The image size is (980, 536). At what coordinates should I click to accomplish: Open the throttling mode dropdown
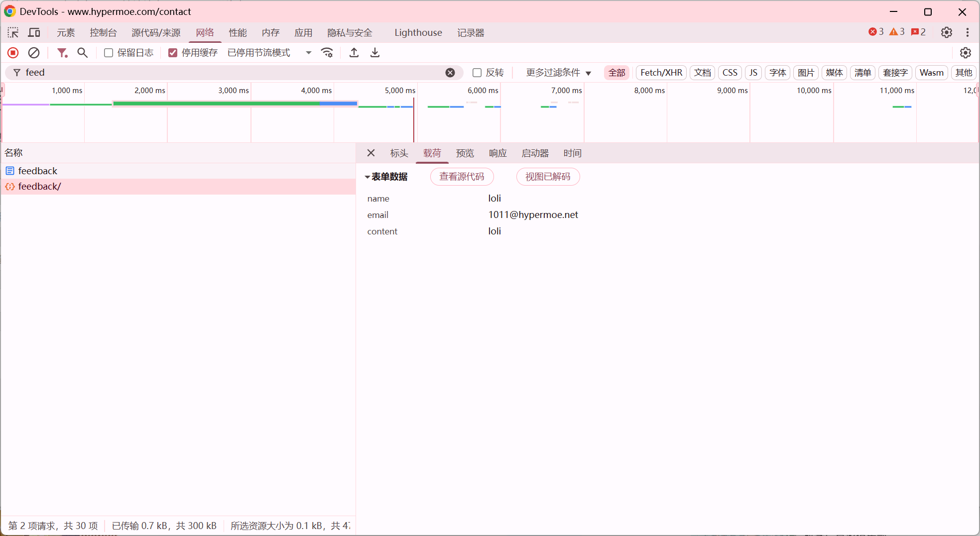(x=269, y=53)
